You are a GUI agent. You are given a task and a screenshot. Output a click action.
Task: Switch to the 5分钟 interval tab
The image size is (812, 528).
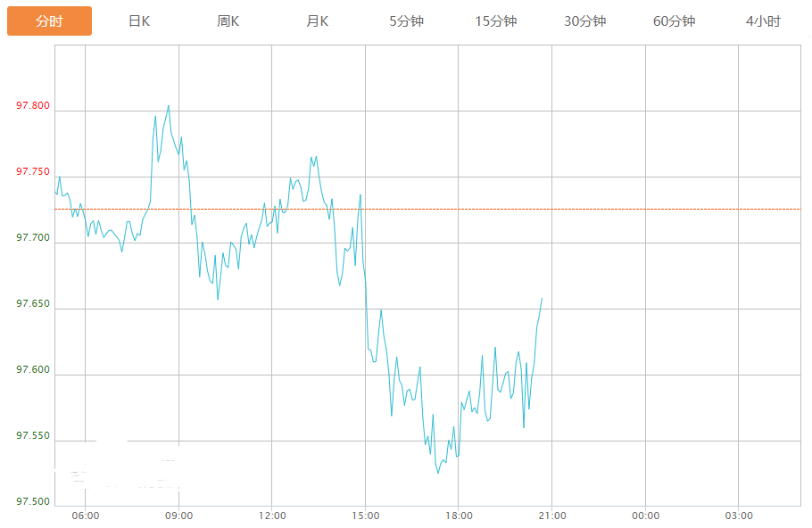(407, 21)
